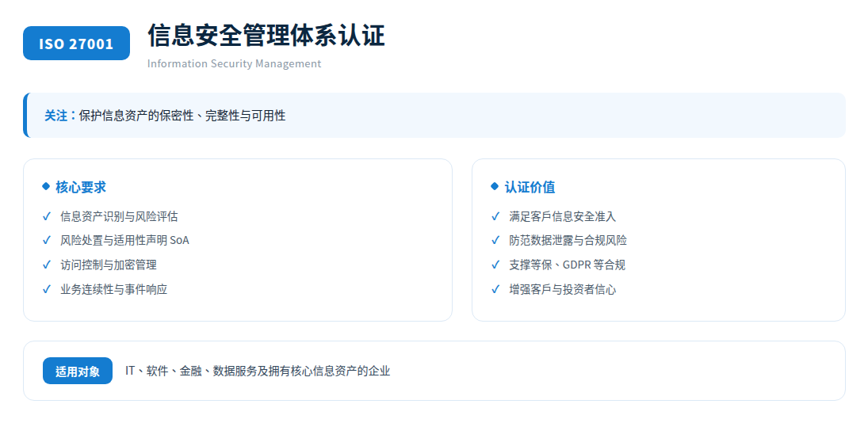Click the checkmark next to 业务连续性与事件响应

47,288
